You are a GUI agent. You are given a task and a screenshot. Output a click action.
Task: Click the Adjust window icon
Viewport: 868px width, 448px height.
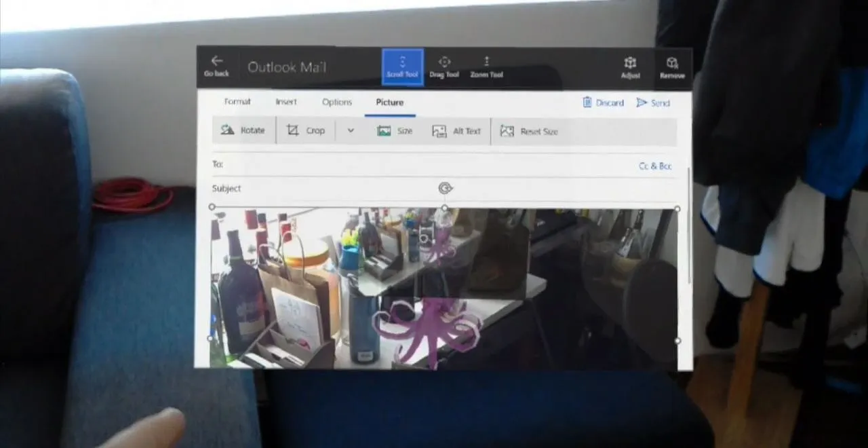pos(631,67)
